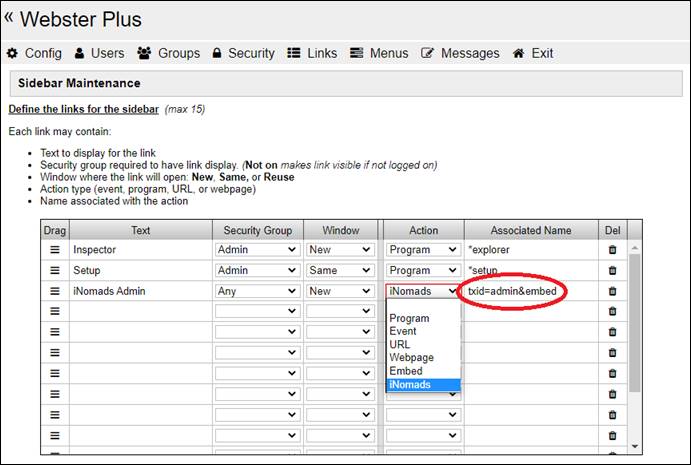Viewport: 691px width, 465px height.
Task: Choose highlighted iNomads option in list
Action: (424, 385)
